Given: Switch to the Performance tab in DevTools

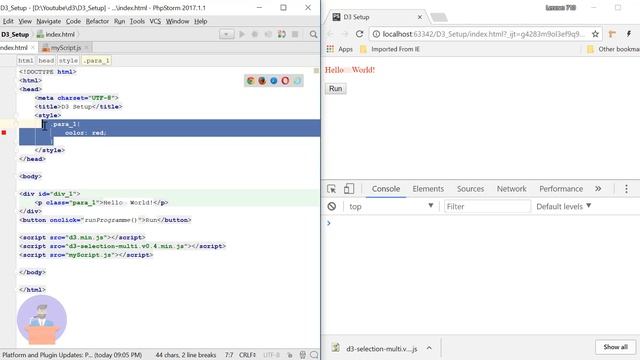Looking at the screenshot, I should pyautogui.click(x=561, y=189).
